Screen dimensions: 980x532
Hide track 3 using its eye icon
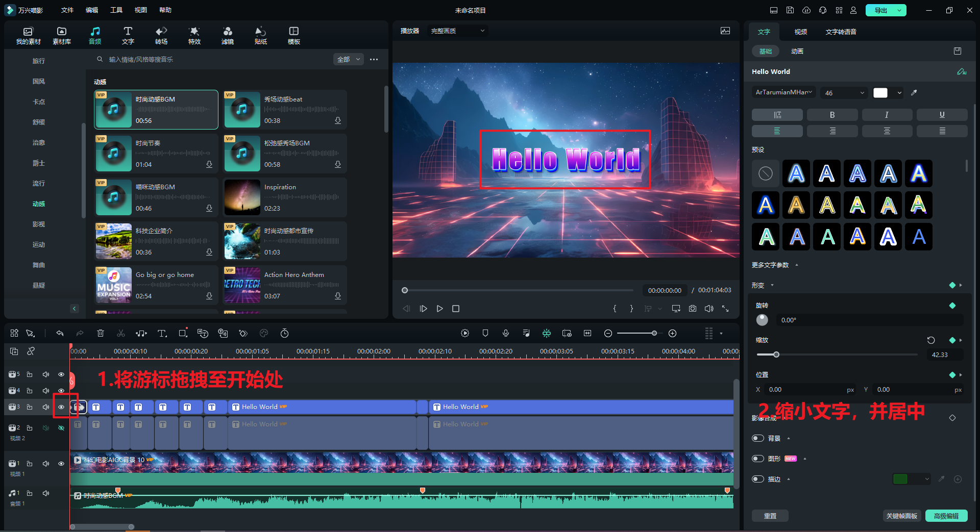(61, 407)
